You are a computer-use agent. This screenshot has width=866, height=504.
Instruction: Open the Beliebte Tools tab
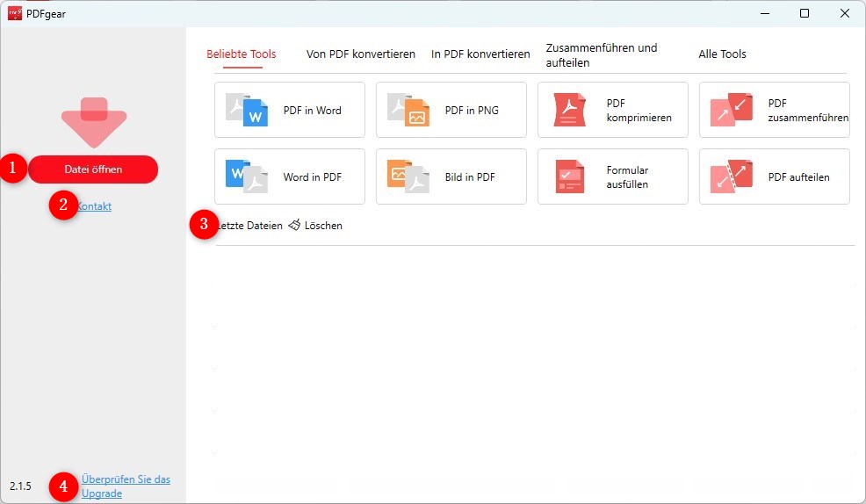(242, 54)
